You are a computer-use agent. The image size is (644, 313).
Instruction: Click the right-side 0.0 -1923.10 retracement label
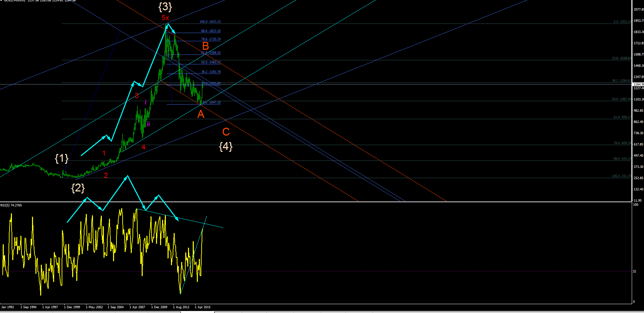[622, 22]
